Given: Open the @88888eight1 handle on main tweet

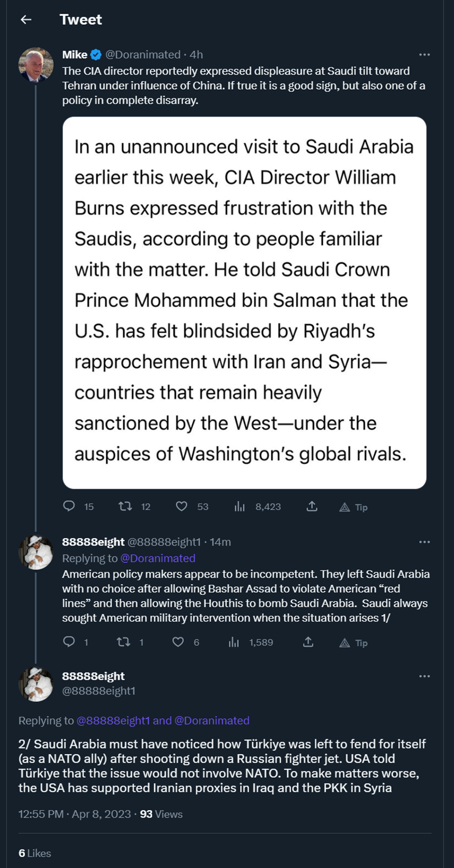Looking at the screenshot, I should coord(99,691).
